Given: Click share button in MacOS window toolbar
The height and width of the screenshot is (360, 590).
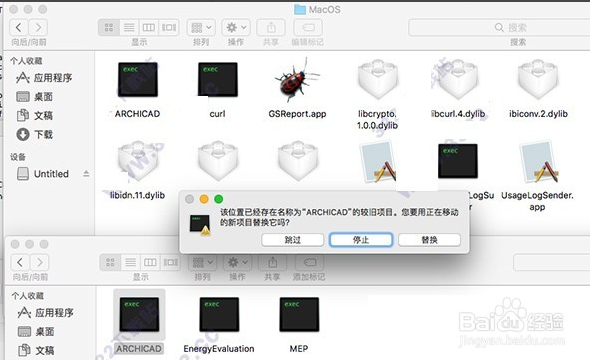Looking at the screenshot, I should pyautogui.click(x=271, y=27).
